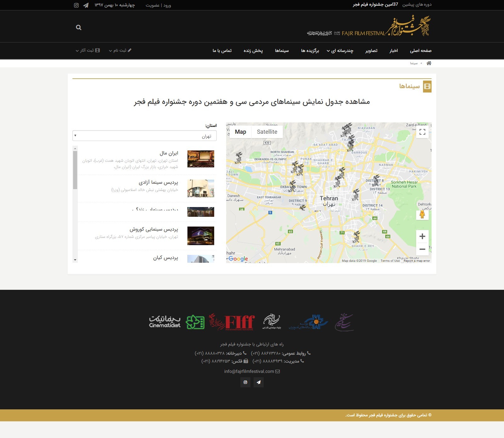Click the map marker near Ekbatan Town
Screen dimensions: 504x438
click(x=293, y=186)
